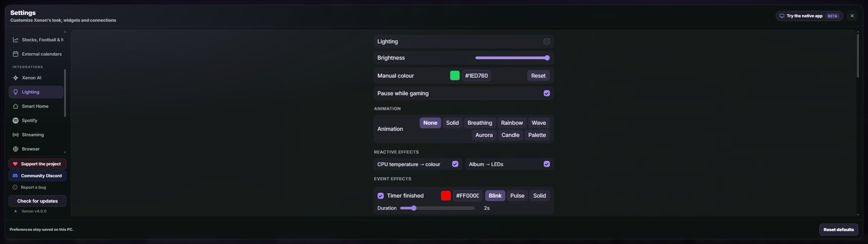
Task: Enable the Lighting checkbox
Action: coord(547,41)
